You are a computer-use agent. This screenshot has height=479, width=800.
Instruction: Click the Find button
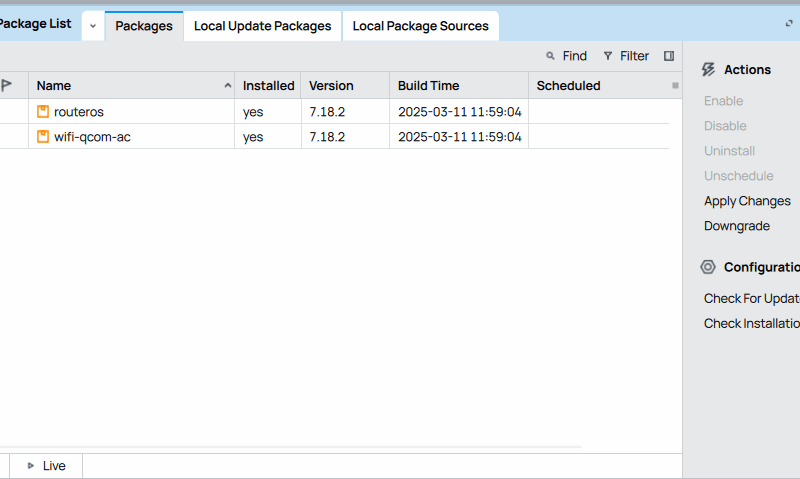coord(566,56)
